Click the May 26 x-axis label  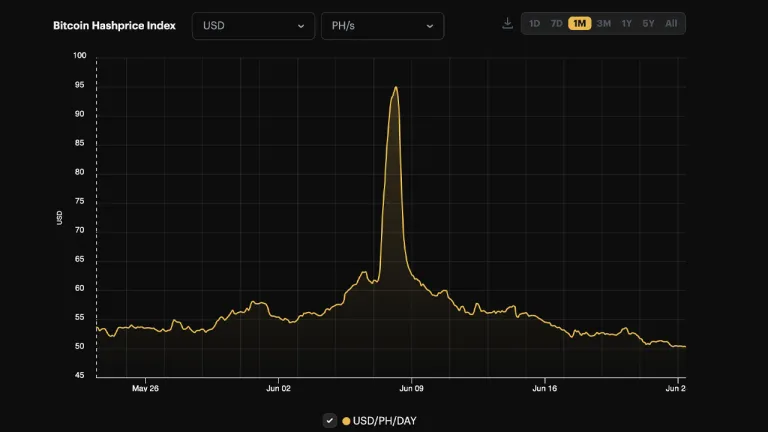coord(145,388)
